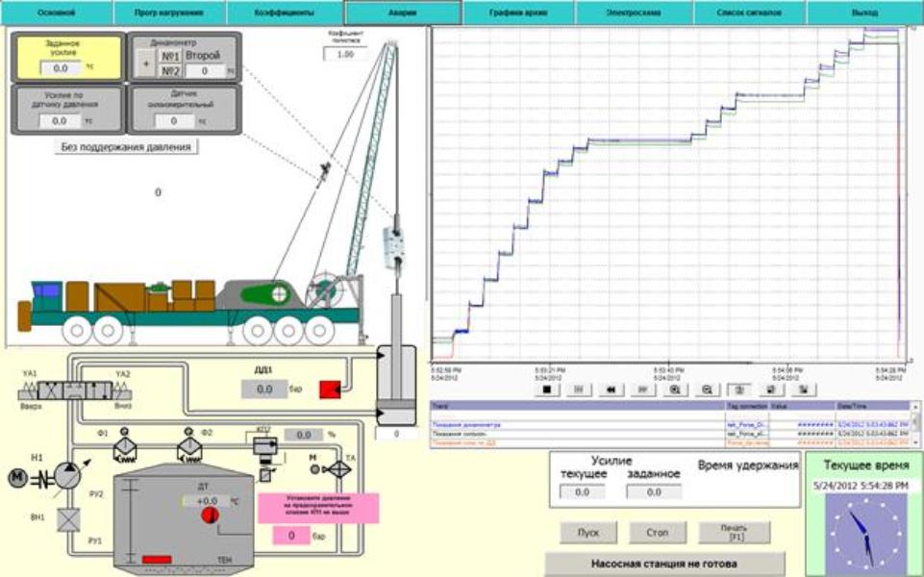Zoom in on the trend chart
Viewport: 924px width, 577px height.
[675, 389]
